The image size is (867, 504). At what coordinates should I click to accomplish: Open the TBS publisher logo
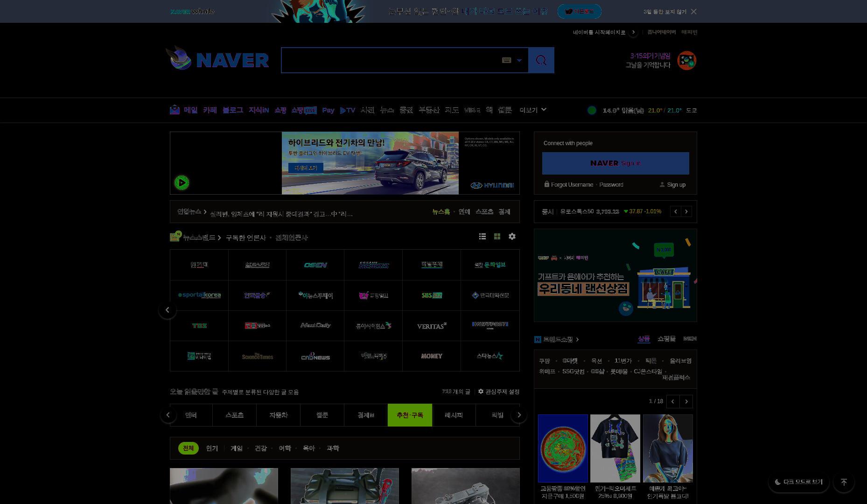tap(199, 326)
